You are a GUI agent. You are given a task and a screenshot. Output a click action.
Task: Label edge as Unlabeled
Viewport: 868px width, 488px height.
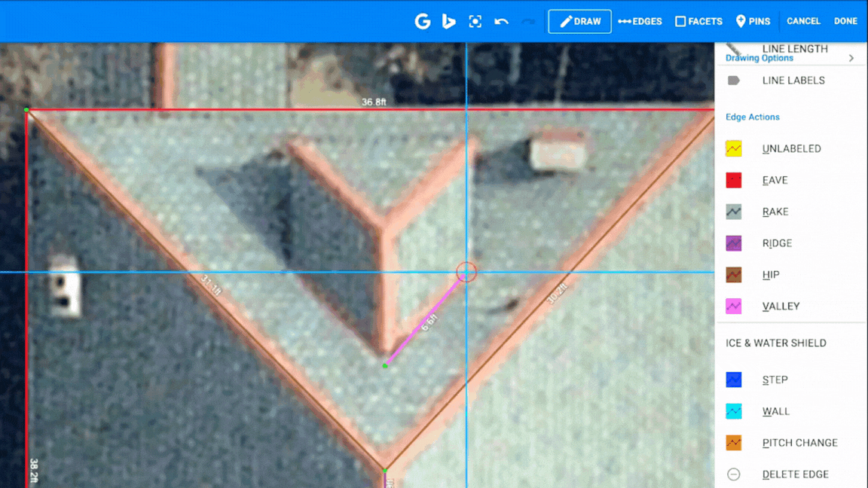click(x=791, y=149)
